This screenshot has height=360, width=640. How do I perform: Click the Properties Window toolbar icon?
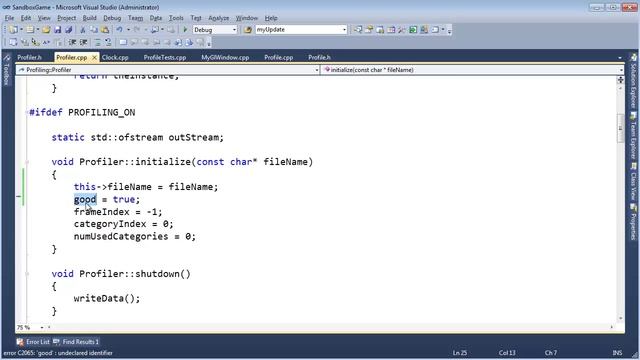tap(369, 30)
